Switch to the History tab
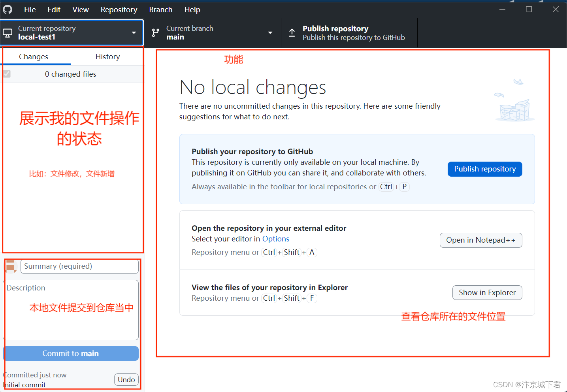Image resolution: width=567 pixels, height=392 pixels. pyautogui.click(x=107, y=57)
